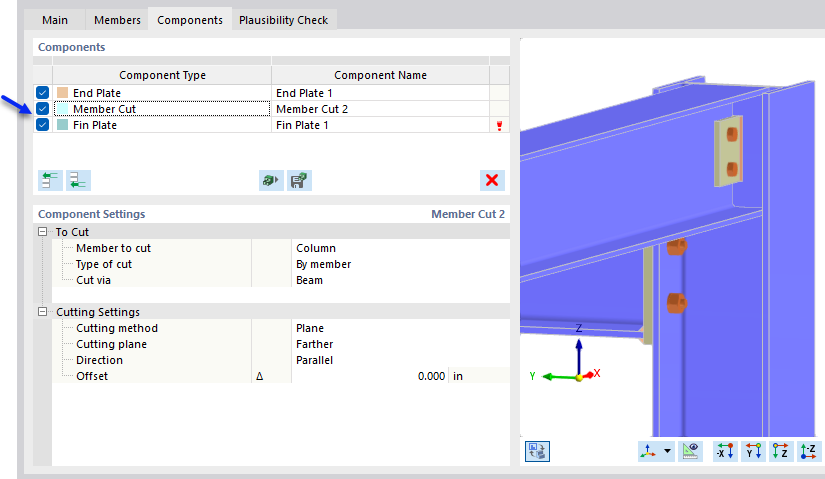Image resolution: width=825 pixels, height=479 pixels.
Task: Open the Members tab
Action: coord(117,20)
